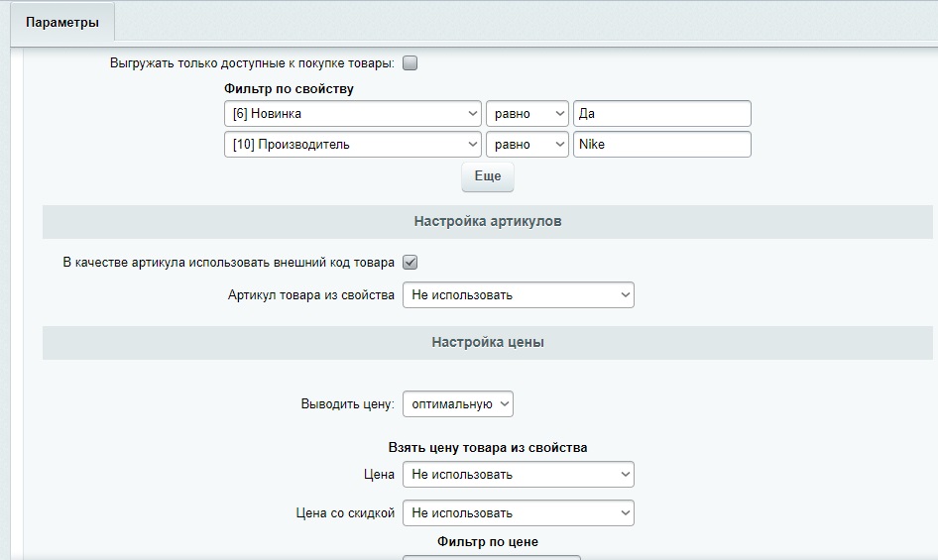This screenshot has width=938, height=560.
Task: Click the Фильтр по свойству heading
Action: [x=289, y=89]
